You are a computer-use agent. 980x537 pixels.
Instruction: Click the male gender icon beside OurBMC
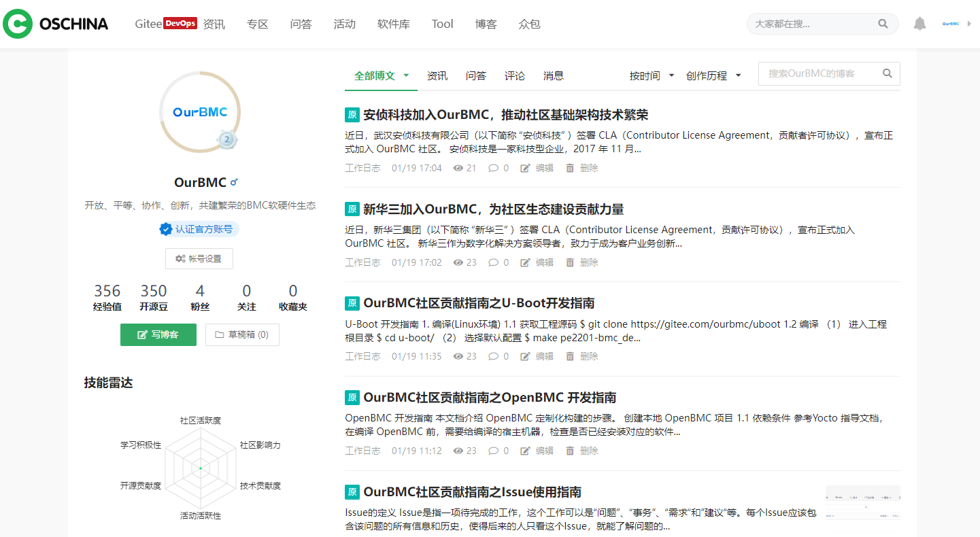tap(234, 182)
